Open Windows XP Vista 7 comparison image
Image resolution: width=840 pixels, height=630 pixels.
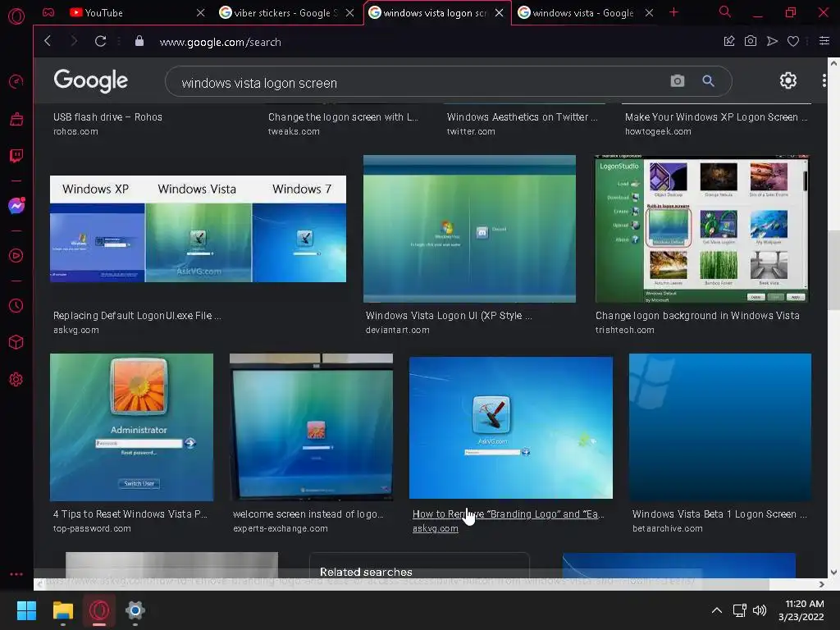point(198,229)
